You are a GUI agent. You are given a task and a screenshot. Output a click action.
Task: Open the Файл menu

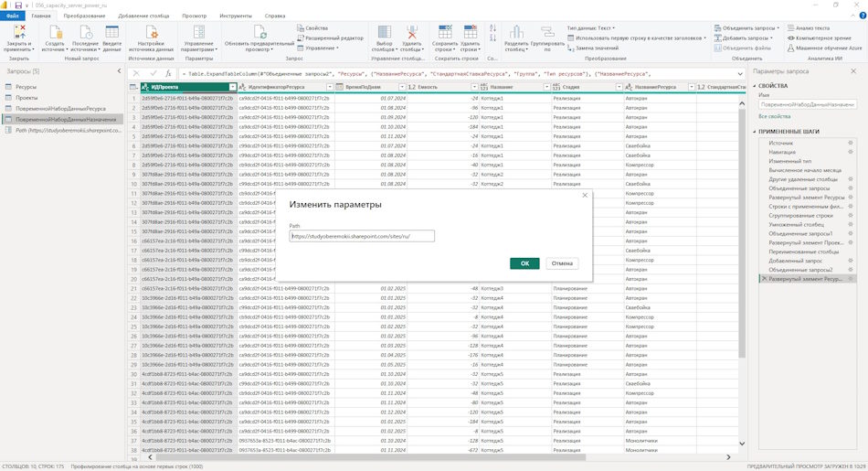pyautogui.click(x=12, y=16)
